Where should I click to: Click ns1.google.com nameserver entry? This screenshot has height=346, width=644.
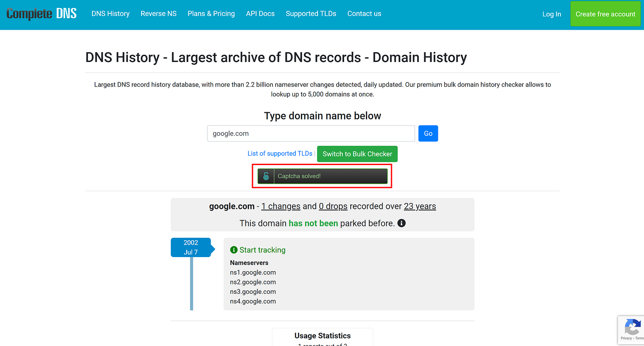pyautogui.click(x=253, y=273)
